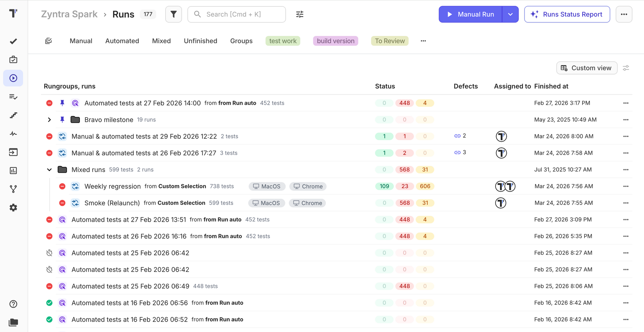The height and width of the screenshot is (332, 644).
Task: Toggle the table settings sliders icon
Action: pos(626,68)
